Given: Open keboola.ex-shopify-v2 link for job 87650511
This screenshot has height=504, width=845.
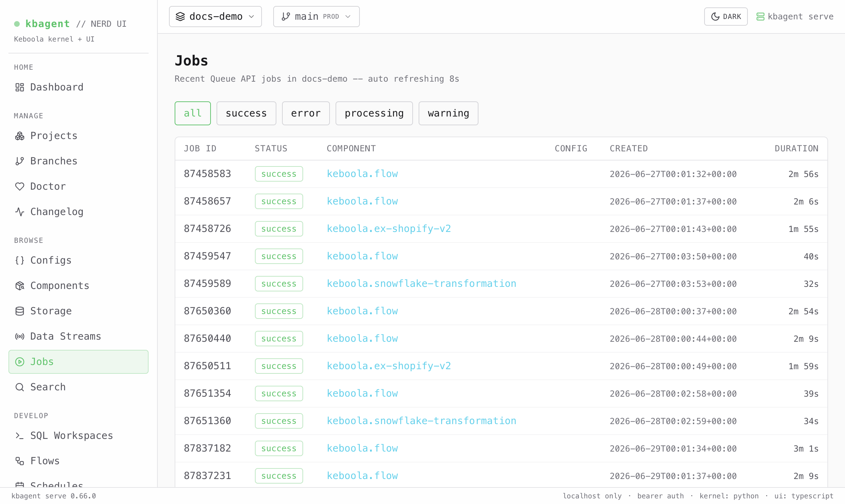Looking at the screenshot, I should [389, 366].
